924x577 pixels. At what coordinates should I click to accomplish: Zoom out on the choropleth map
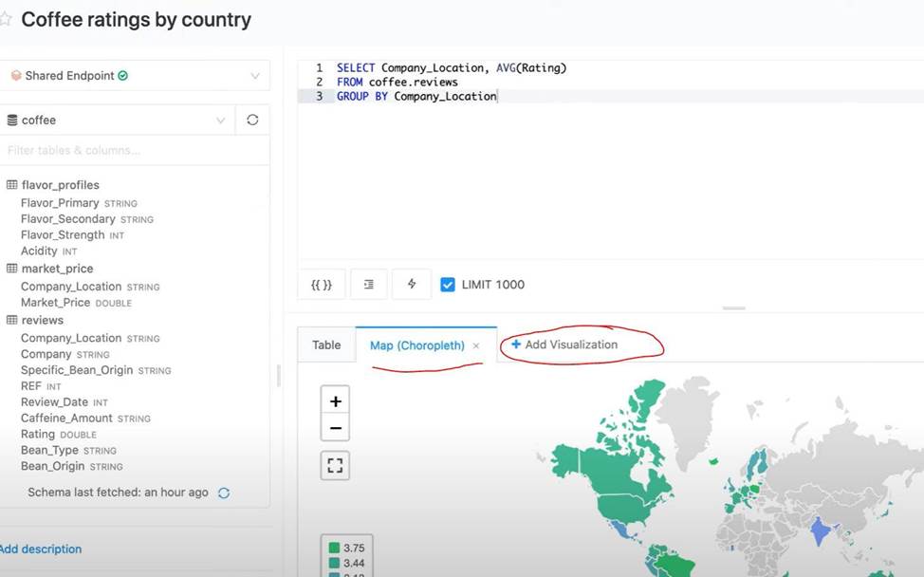click(336, 428)
